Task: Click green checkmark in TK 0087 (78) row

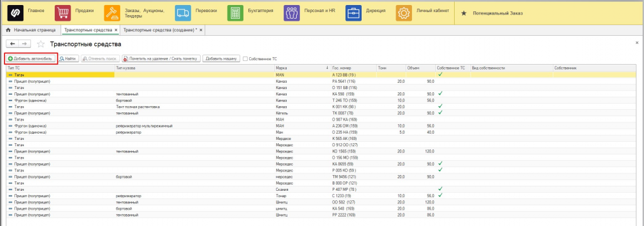Action: (440, 112)
